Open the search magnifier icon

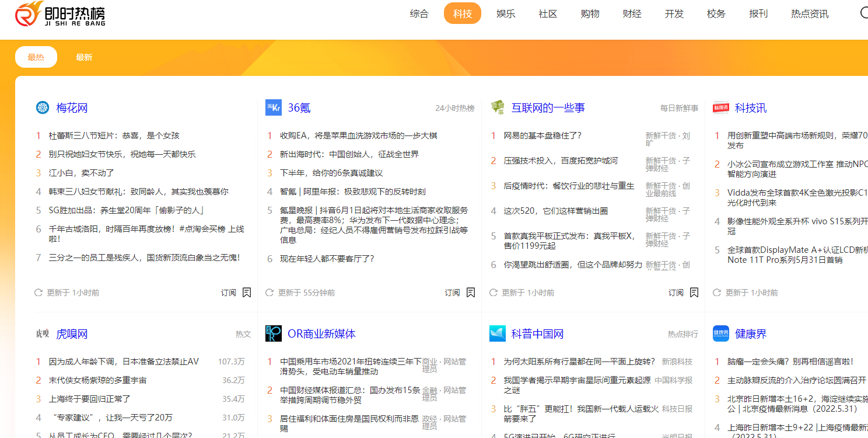point(864,13)
